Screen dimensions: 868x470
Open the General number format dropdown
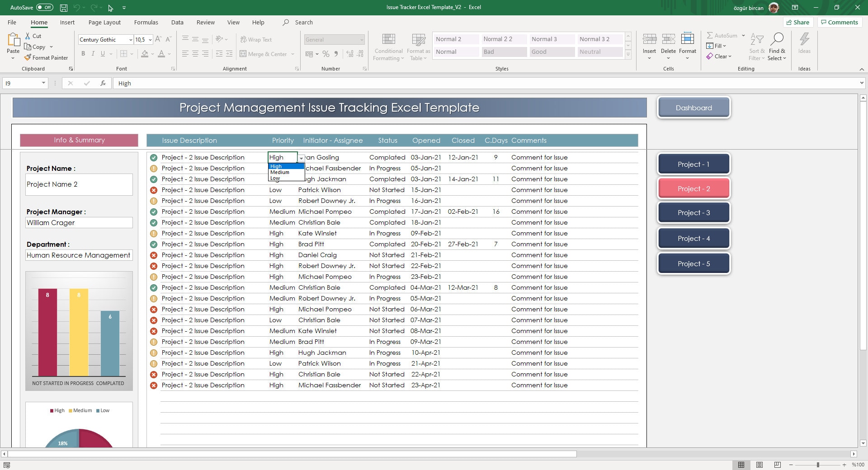(x=362, y=39)
